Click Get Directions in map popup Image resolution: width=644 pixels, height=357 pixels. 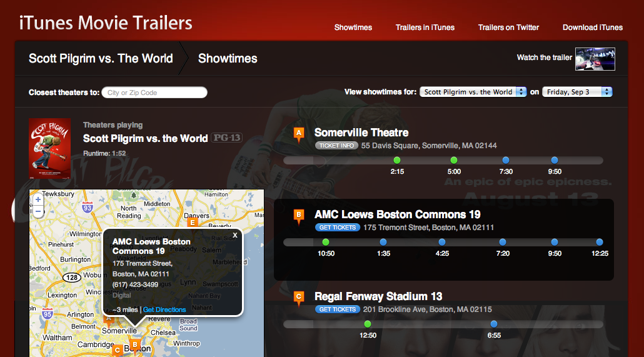tap(164, 309)
